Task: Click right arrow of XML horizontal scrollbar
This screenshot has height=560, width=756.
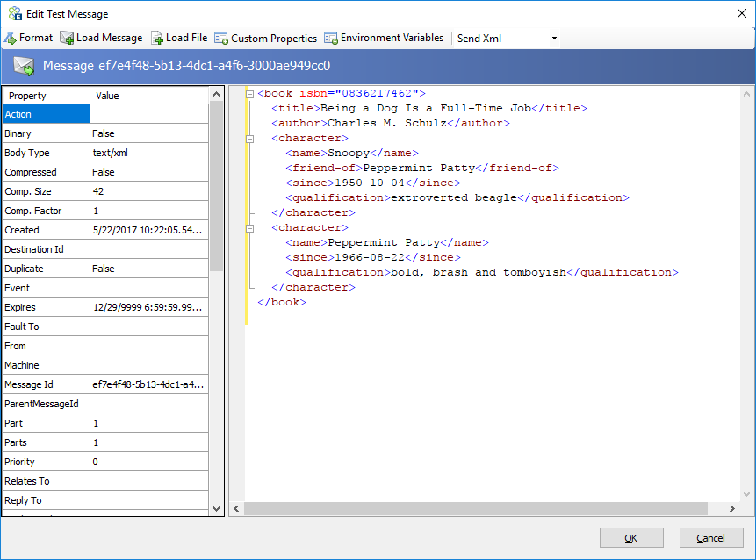Action: (x=732, y=508)
